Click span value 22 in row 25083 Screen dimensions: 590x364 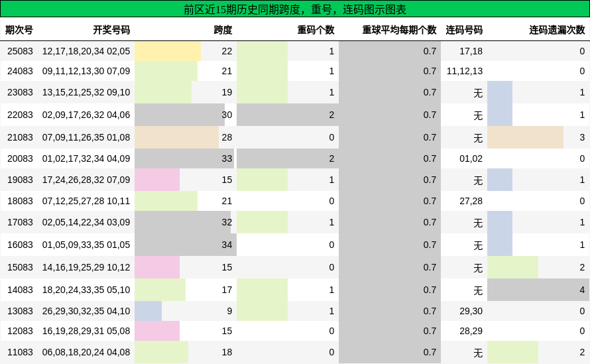(x=227, y=51)
